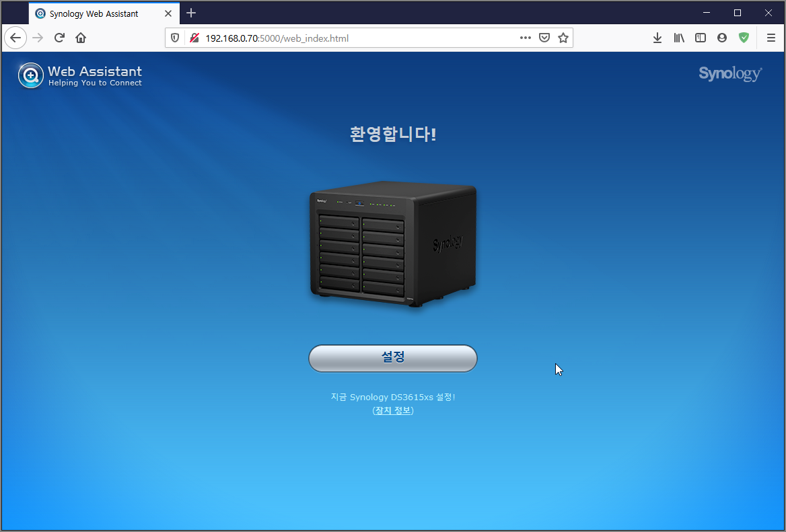Open the Firefox hamburger menu
Viewport: 786px width, 532px height.
[x=771, y=38]
